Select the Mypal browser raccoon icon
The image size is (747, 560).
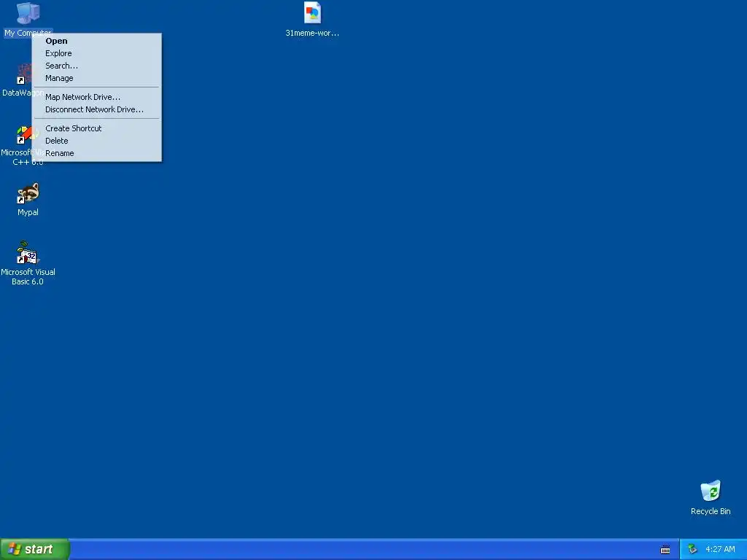pyautogui.click(x=28, y=193)
